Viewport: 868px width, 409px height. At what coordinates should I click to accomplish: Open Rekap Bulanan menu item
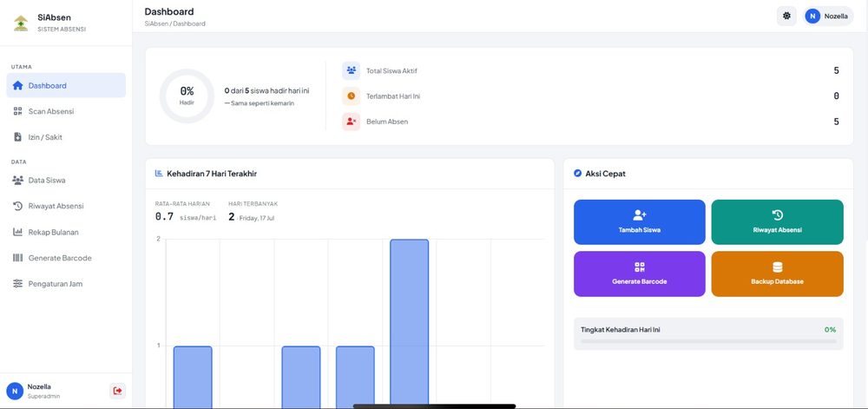point(66,232)
